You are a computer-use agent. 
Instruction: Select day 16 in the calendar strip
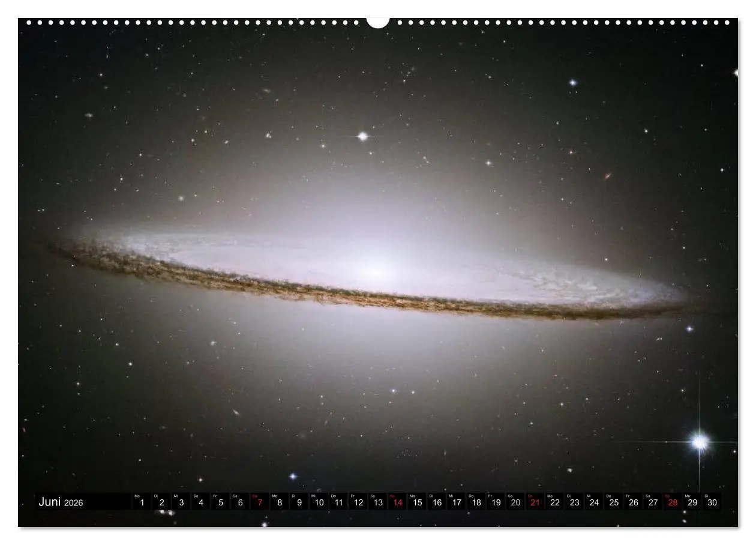437,502
